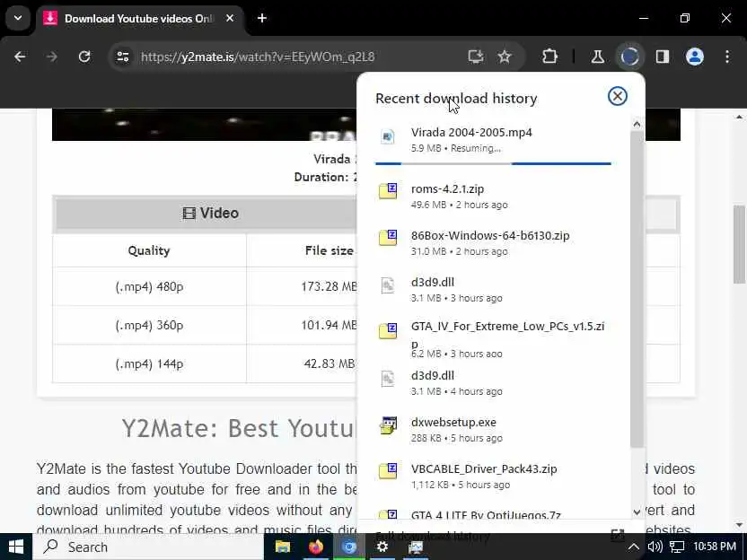Open the Chrome three-dot menu
Screen dimensions: 747x560
[x=727, y=57]
